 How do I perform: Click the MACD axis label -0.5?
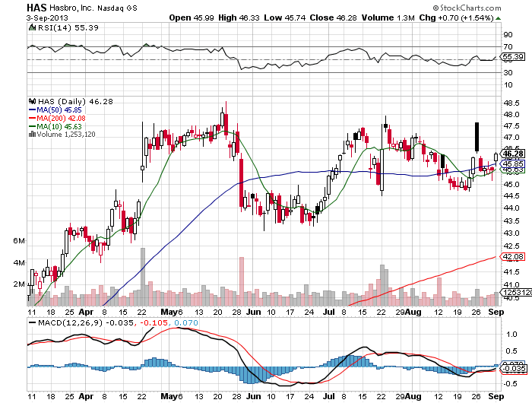coord(510,384)
